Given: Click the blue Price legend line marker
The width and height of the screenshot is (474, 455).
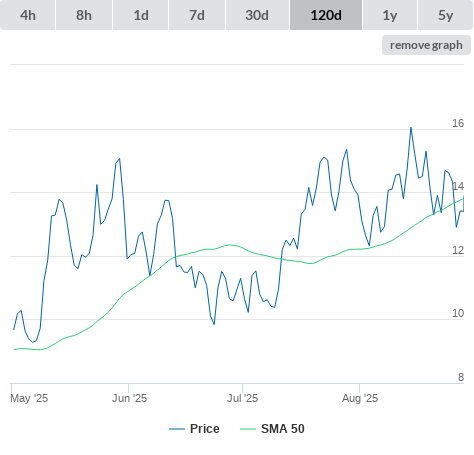Looking at the screenshot, I should [x=177, y=429].
